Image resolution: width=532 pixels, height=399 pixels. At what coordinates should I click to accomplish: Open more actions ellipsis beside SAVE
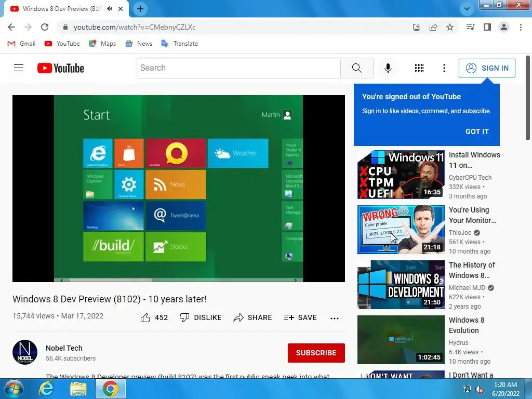[x=335, y=318]
